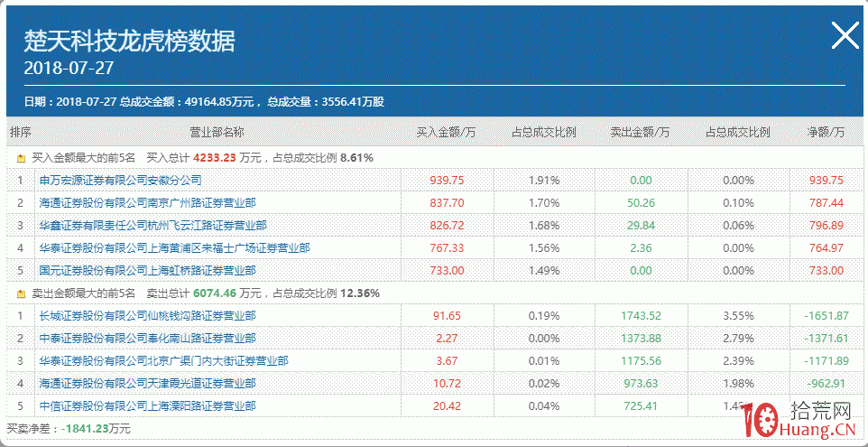
Task: Open 华泰证券上海黄浦区来福士广场证券营业部 link
Action: click(x=175, y=248)
